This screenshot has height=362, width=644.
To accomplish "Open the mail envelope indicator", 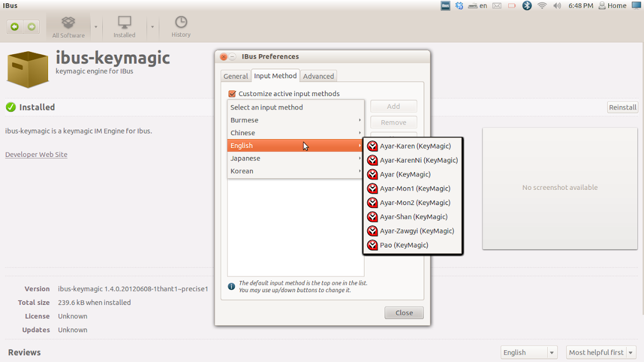I will tap(497, 6).
